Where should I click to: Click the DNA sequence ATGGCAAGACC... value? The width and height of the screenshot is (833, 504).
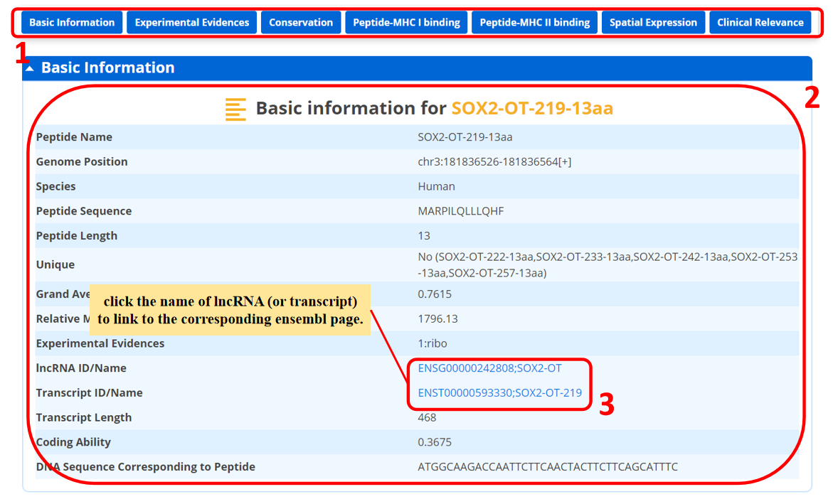pos(548,467)
